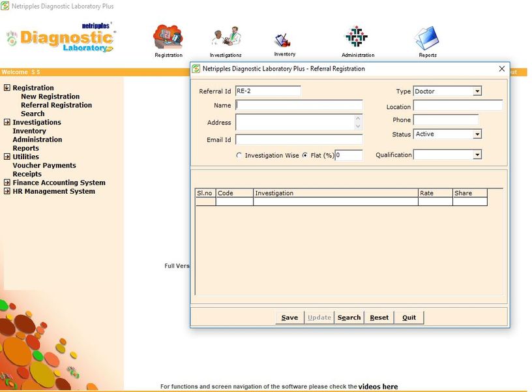Viewport: 532px width, 392px height.
Task: Open Search under Registration in sidebar
Action: (33, 113)
